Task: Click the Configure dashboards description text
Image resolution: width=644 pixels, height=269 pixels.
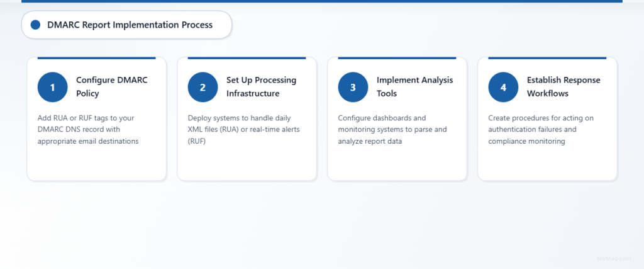Action: coord(392,130)
